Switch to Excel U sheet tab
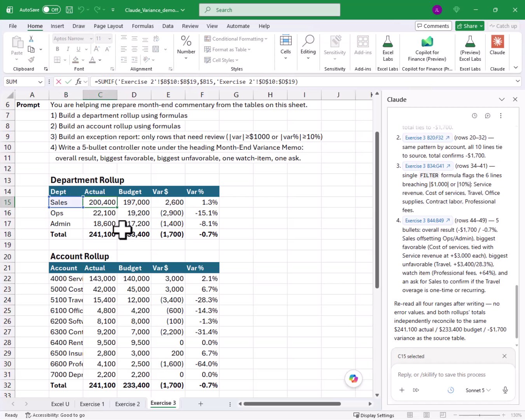The height and width of the screenshot is (420, 525). 60,404
